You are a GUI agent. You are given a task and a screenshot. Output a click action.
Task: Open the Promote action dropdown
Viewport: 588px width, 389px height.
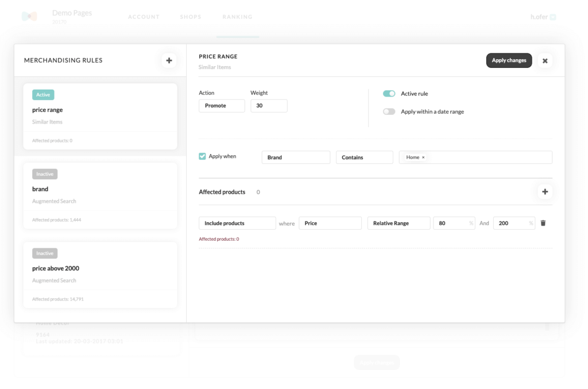(x=222, y=106)
